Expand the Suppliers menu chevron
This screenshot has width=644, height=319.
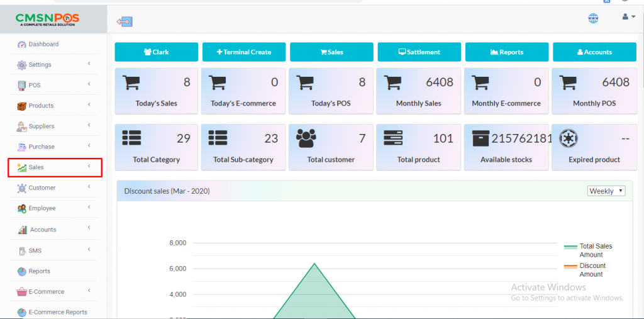coord(89,125)
